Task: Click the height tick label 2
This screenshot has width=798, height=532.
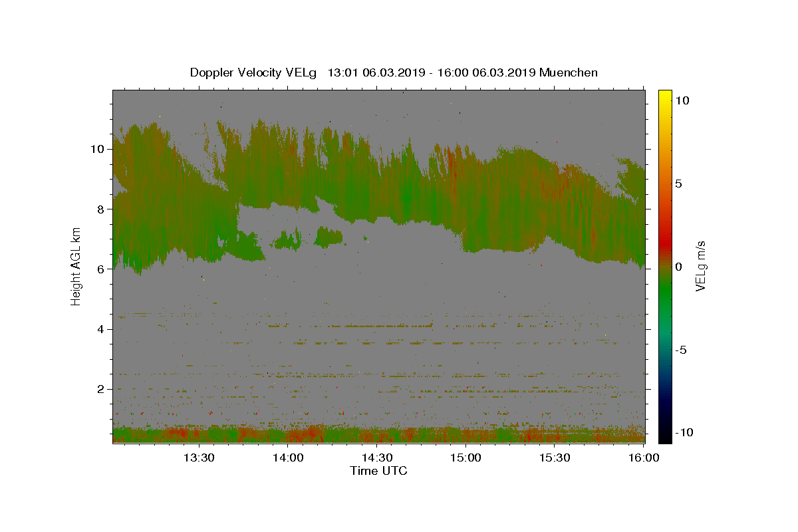Action: (100, 389)
